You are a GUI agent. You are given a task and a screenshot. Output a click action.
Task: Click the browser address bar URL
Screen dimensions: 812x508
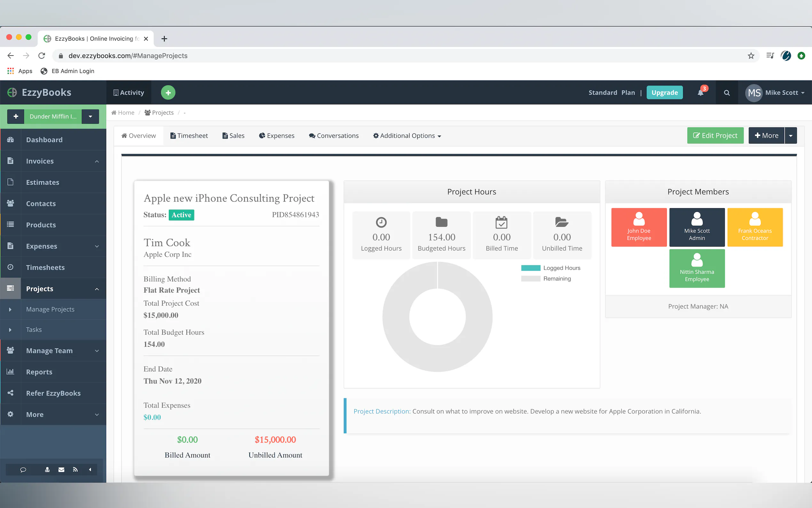point(128,56)
